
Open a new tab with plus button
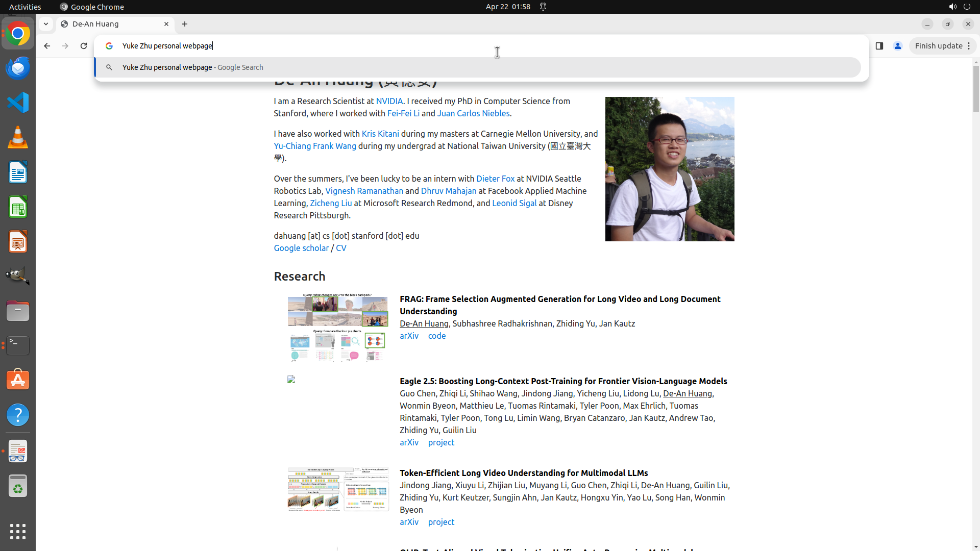click(x=185, y=24)
